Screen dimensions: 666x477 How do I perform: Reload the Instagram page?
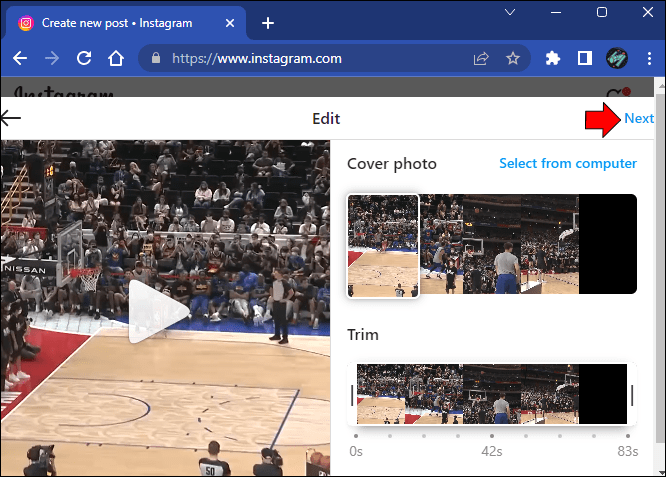coord(84,58)
